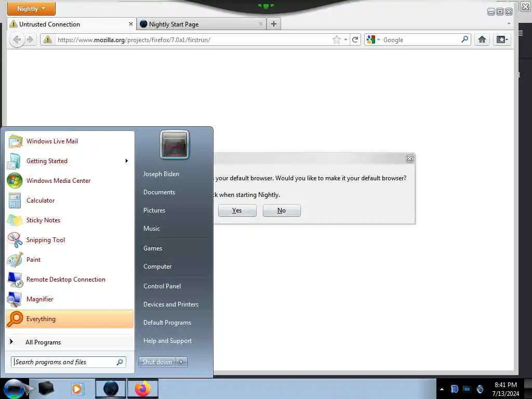Open the Google search engine selector
The image size is (532, 399).
pyautogui.click(x=373, y=39)
